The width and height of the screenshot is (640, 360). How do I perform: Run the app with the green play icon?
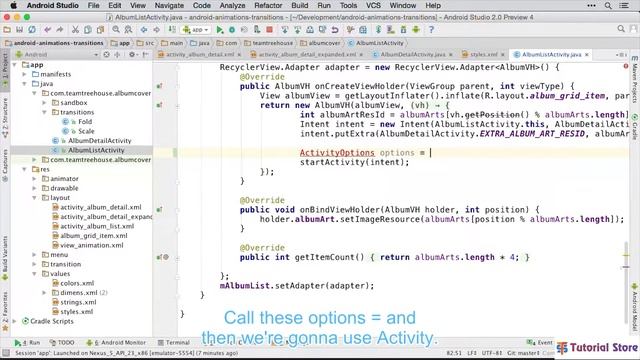coord(220,30)
